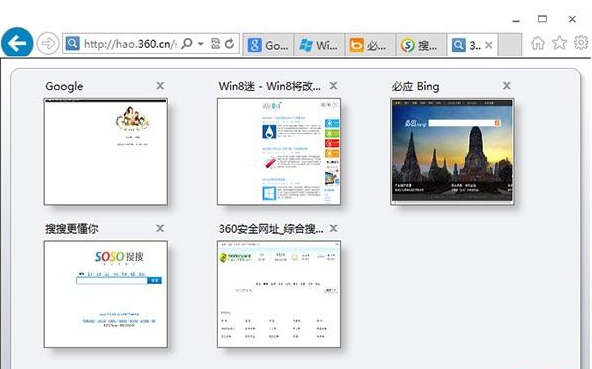Close the Win8迷 thumbnail tile
The image size is (592, 369).
coord(333,86)
